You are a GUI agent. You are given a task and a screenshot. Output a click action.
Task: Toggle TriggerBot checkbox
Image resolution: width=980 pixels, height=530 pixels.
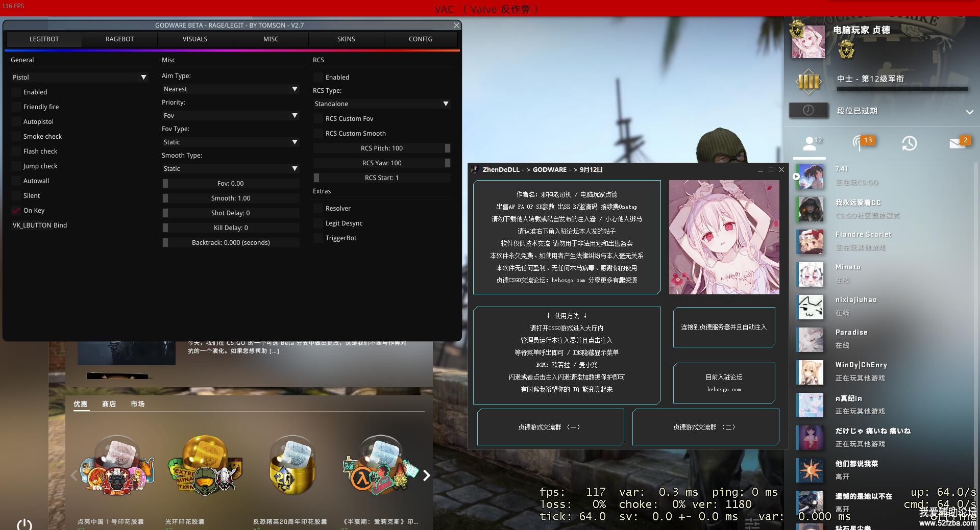click(x=318, y=238)
